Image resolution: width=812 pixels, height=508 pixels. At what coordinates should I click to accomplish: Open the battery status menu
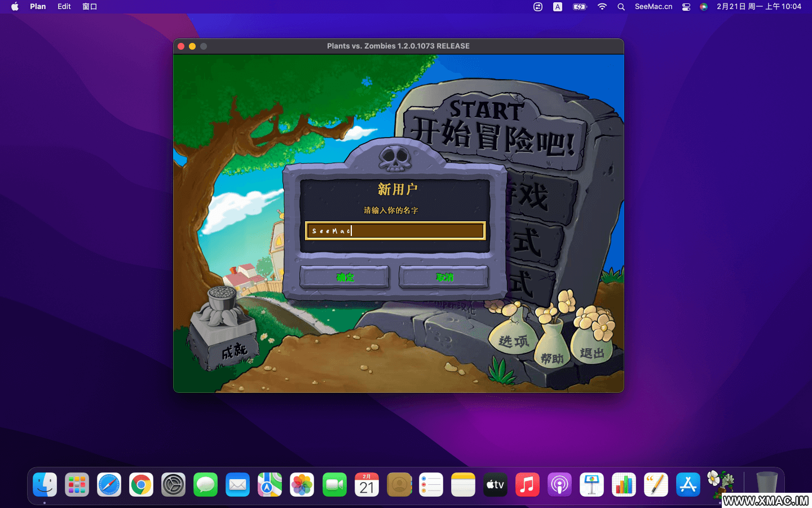pyautogui.click(x=580, y=7)
